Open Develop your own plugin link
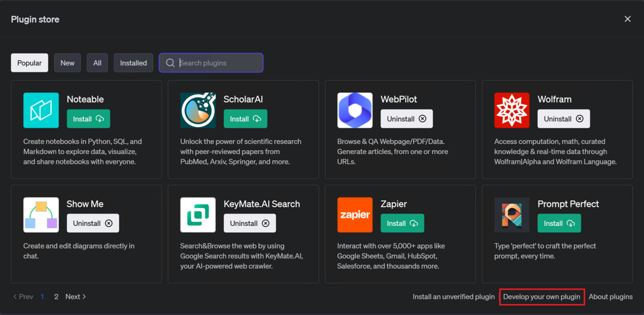The image size is (644, 315). 541,297
